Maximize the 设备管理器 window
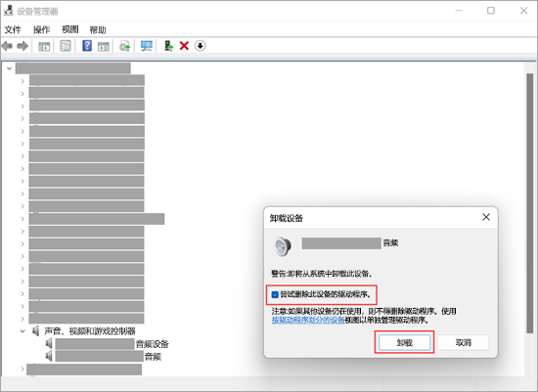 [491, 11]
